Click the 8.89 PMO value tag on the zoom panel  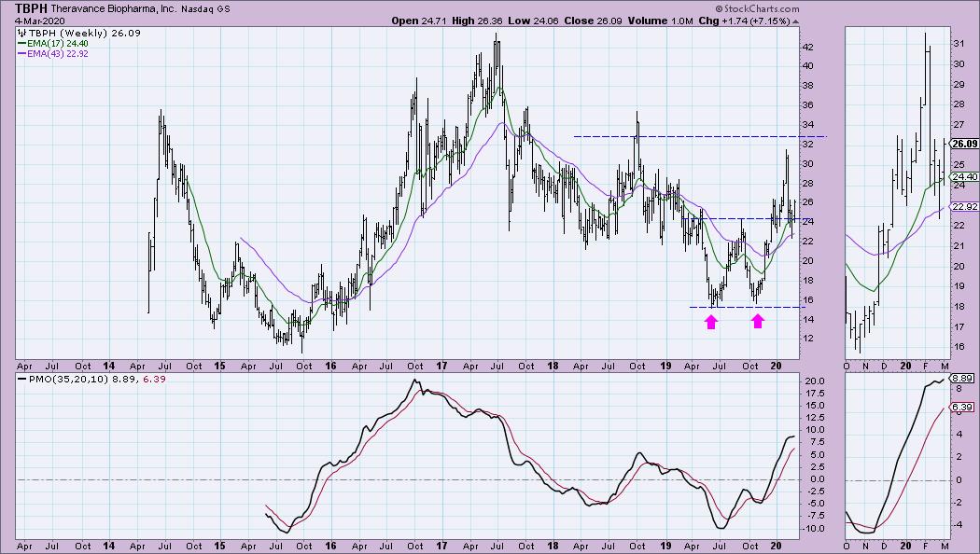click(x=962, y=379)
